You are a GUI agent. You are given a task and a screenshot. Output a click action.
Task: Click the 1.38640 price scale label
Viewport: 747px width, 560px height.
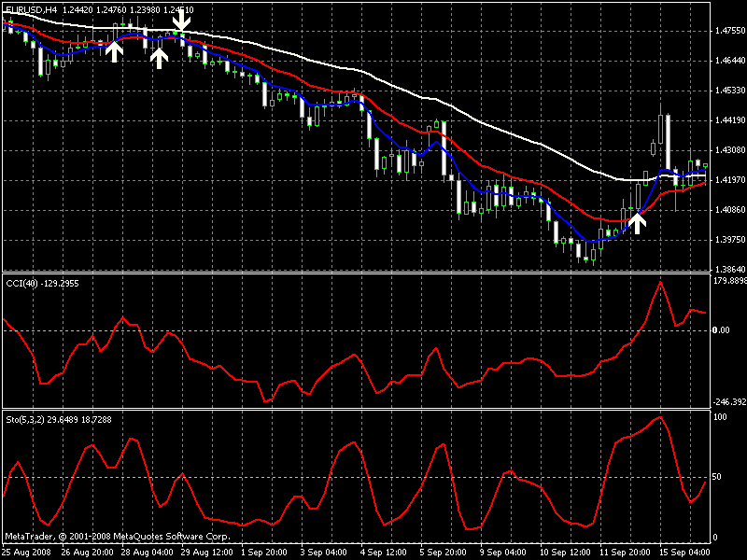pyautogui.click(x=726, y=268)
